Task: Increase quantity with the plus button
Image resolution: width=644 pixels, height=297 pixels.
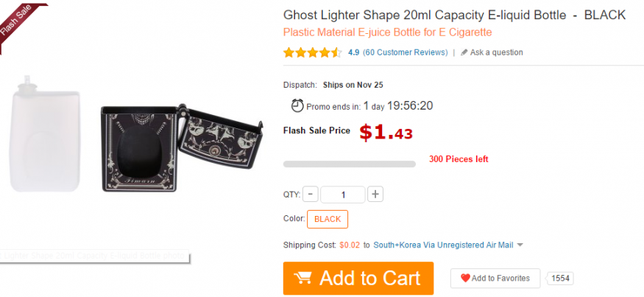Action: point(375,195)
